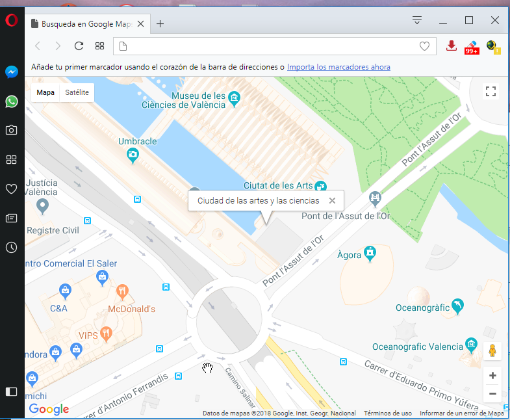Image resolution: width=510 pixels, height=420 pixels.
Task: Click Informar de un error de Maps
Action: 462,413
